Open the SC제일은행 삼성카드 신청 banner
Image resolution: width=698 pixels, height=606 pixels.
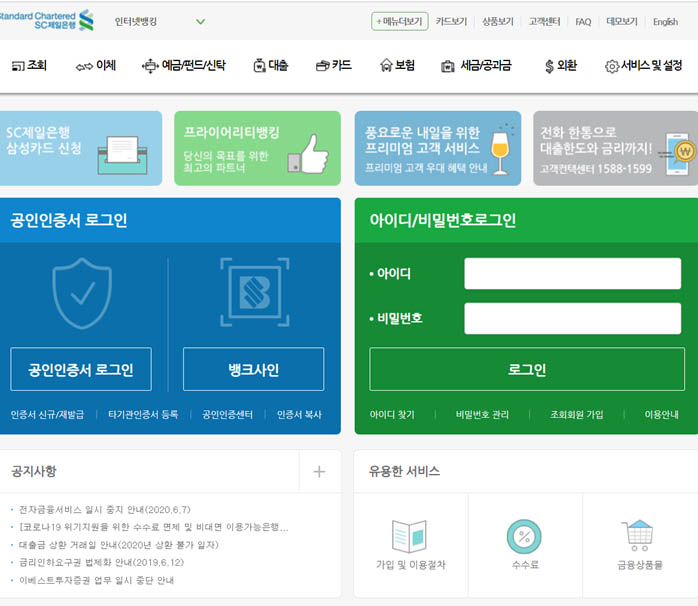point(81,148)
